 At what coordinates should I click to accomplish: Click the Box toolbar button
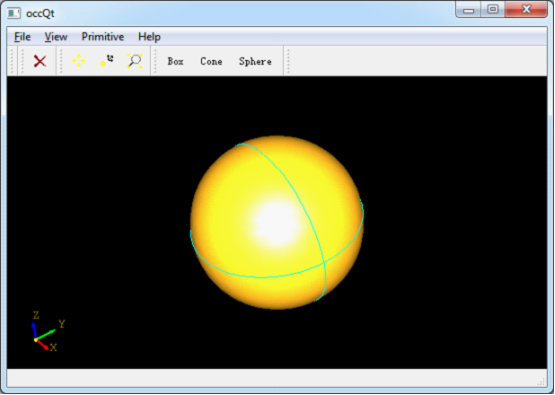point(175,61)
